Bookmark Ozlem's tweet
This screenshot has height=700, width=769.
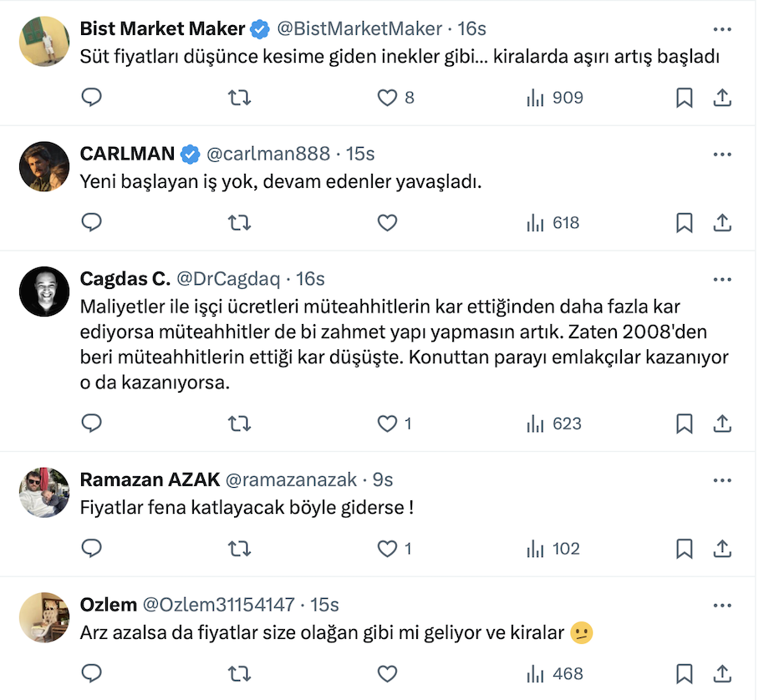point(684,674)
